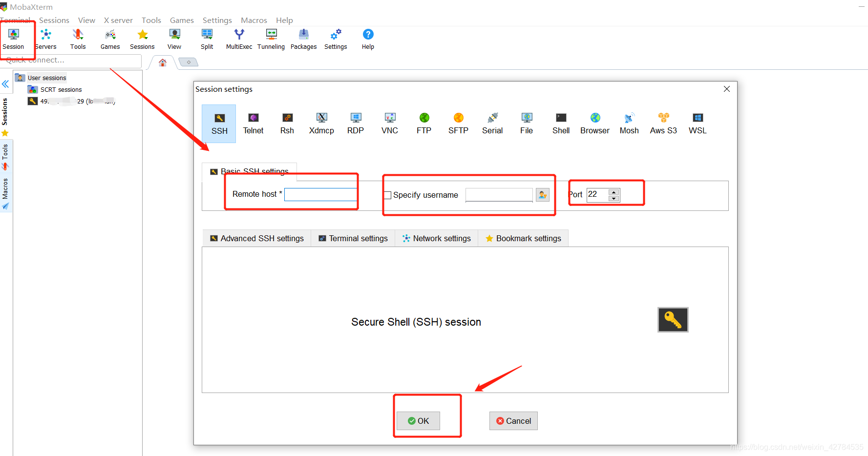The height and width of the screenshot is (456, 868).
Task: Increase the Port value with up arrow
Action: click(x=614, y=192)
